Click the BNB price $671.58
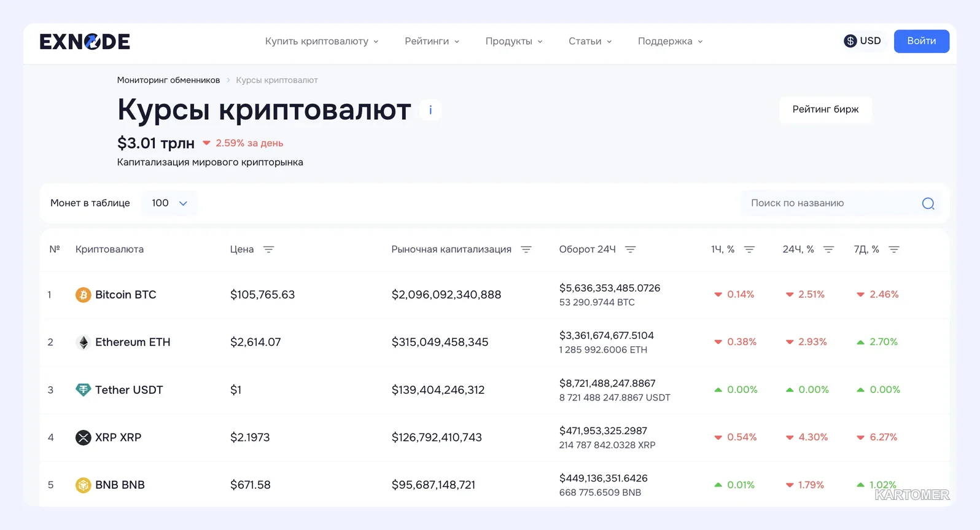This screenshot has height=530, width=980. pyautogui.click(x=250, y=485)
